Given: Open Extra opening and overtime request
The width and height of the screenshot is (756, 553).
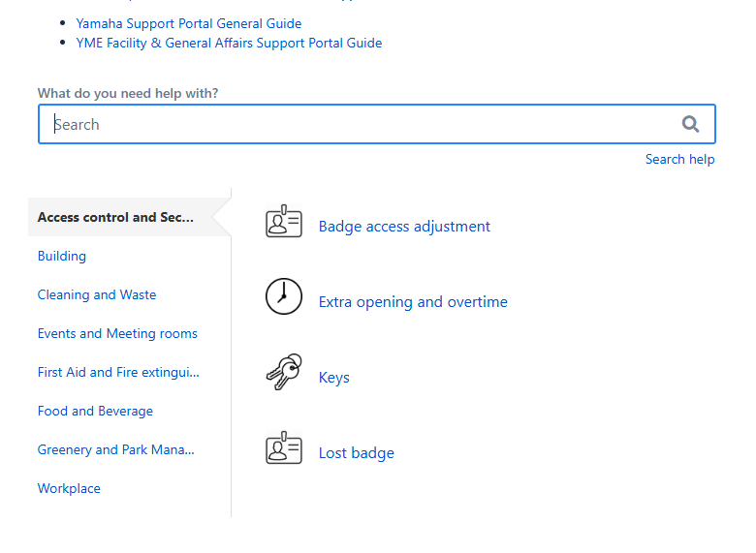Looking at the screenshot, I should (413, 301).
